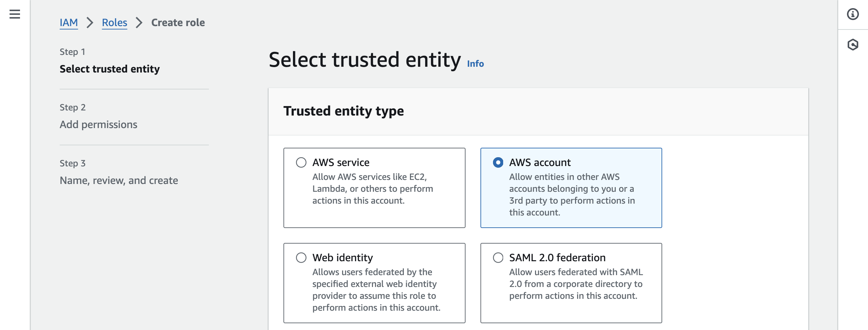868x330 pixels.
Task: Click the AWS service card description
Action: 372,189
